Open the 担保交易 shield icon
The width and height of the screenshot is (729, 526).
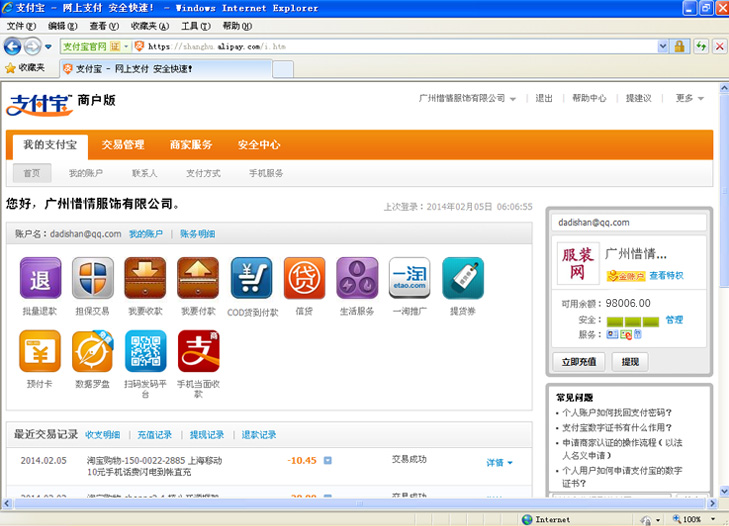(93, 278)
